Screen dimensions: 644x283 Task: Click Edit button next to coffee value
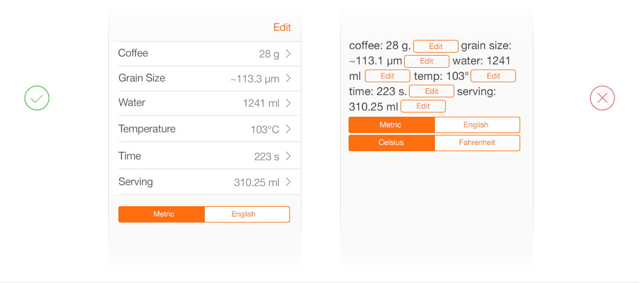point(436,46)
